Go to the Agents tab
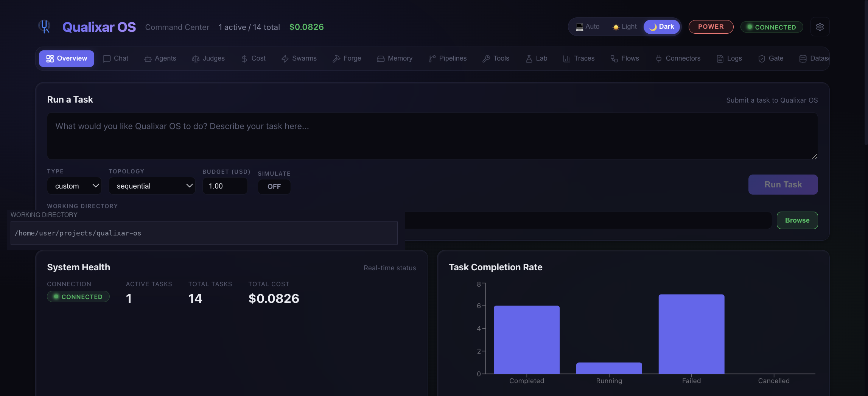Screen dimensions: 868x396 [x=160, y=59]
